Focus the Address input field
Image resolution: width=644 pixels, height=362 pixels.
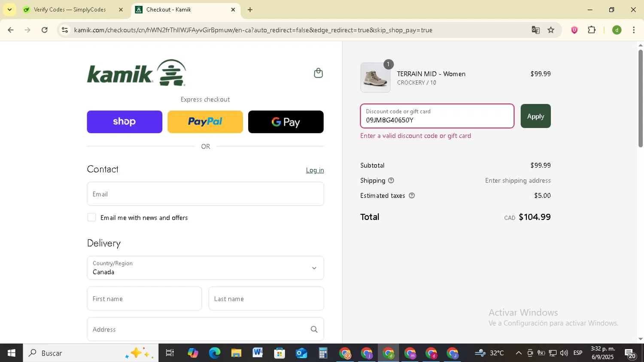click(x=205, y=329)
